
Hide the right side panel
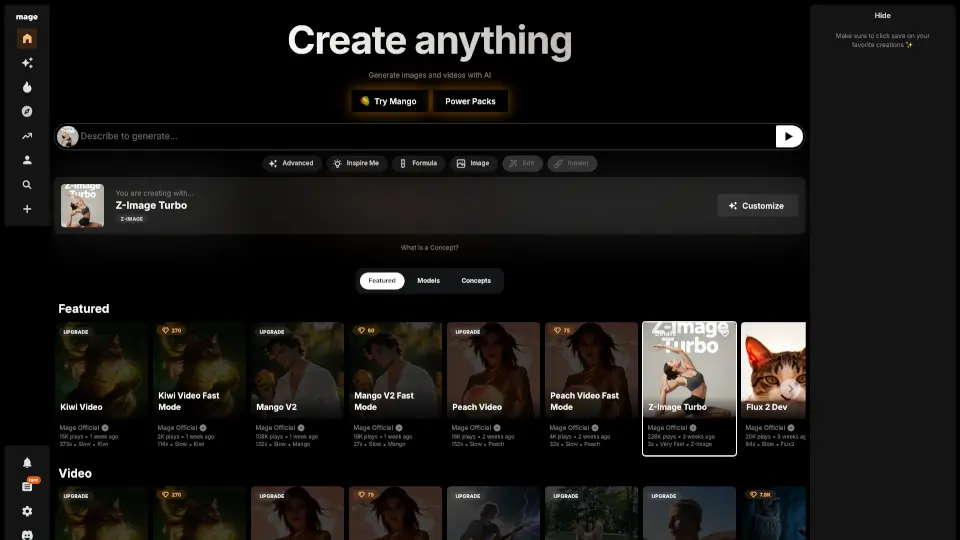(x=882, y=16)
